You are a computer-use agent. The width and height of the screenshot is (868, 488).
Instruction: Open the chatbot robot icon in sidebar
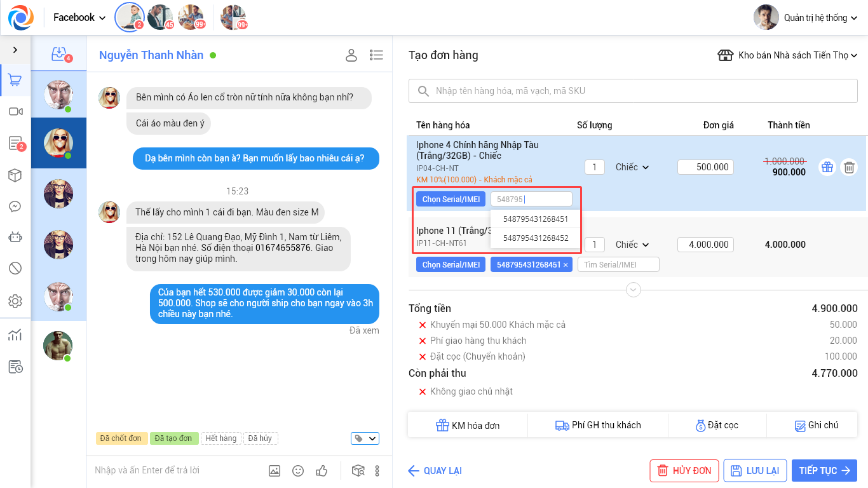coord(15,237)
